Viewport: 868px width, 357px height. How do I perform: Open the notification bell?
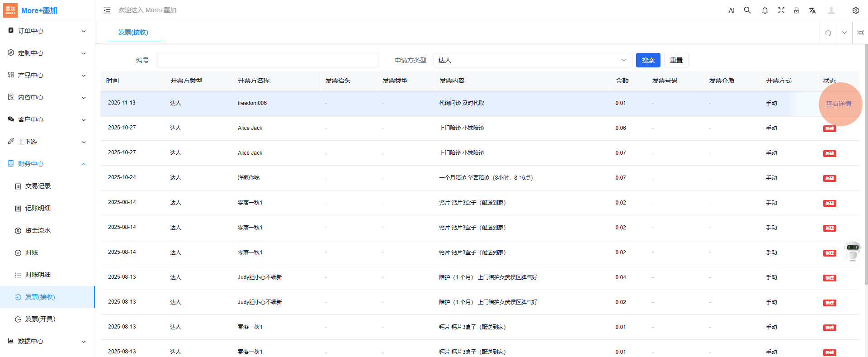[x=765, y=10]
